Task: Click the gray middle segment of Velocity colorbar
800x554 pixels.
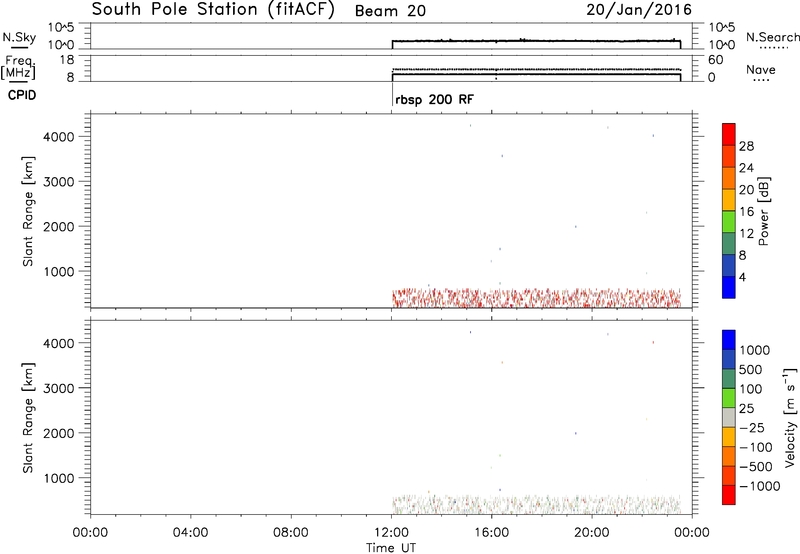Action: (729, 417)
